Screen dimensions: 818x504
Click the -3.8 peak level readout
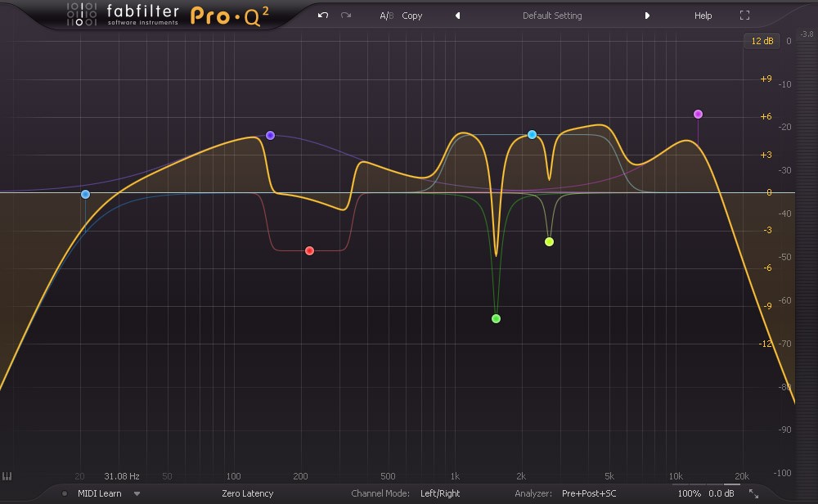click(x=807, y=34)
